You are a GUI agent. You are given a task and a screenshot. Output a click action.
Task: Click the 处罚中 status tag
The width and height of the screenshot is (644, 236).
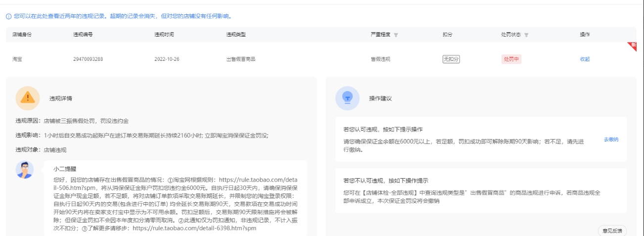[x=511, y=59]
